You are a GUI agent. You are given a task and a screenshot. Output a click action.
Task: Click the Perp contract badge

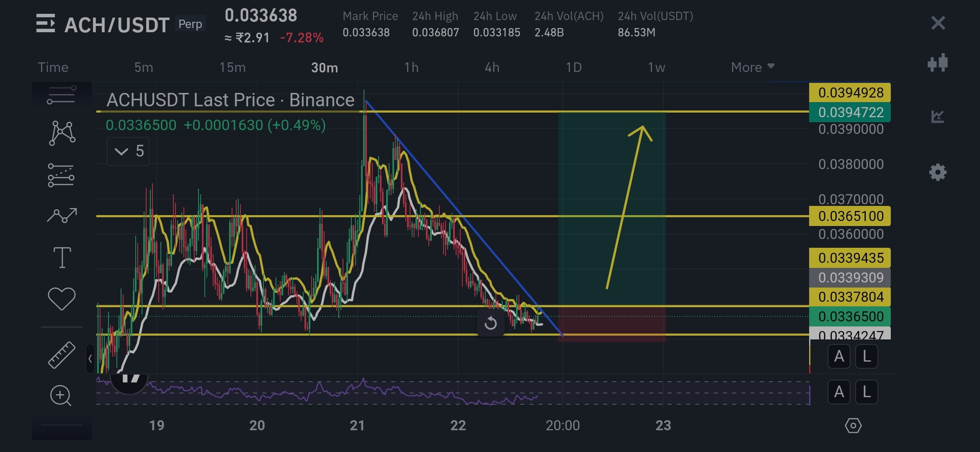pos(190,24)
